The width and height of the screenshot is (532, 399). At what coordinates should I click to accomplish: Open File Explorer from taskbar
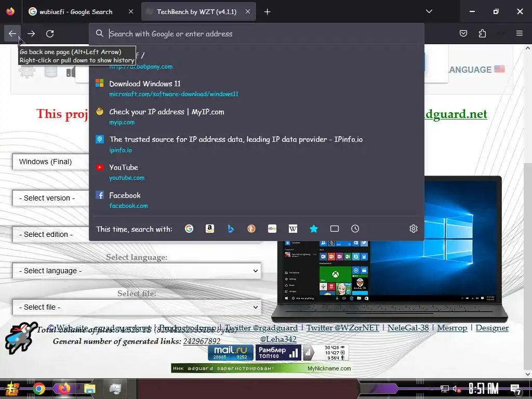[x=89, y=389]
